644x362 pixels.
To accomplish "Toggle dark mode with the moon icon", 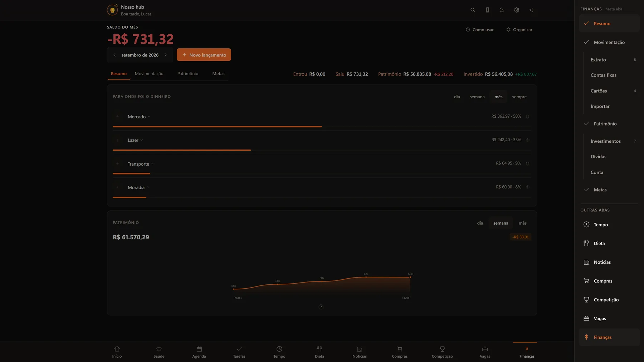I will (502, 10).
